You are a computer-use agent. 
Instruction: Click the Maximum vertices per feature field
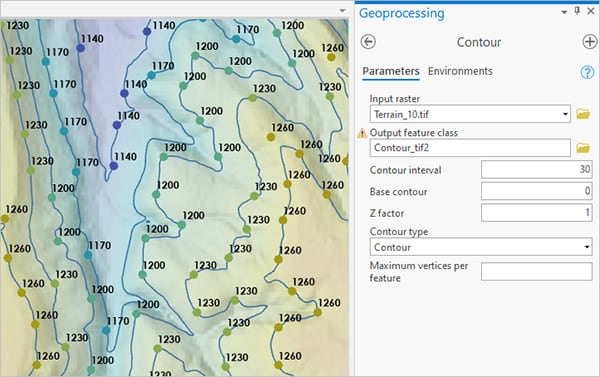536,271
